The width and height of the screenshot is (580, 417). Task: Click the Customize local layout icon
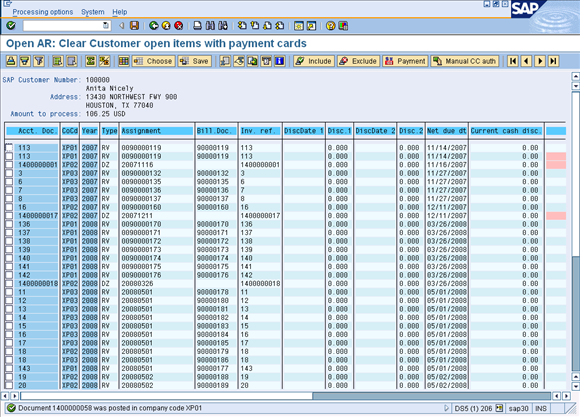[x=343, y=26]
